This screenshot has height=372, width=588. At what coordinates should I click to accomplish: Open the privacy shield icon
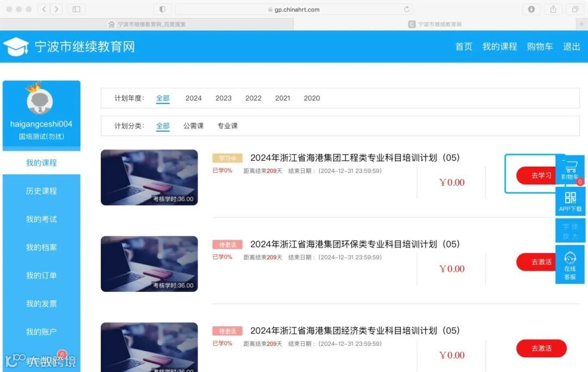(x=162, y=9)
